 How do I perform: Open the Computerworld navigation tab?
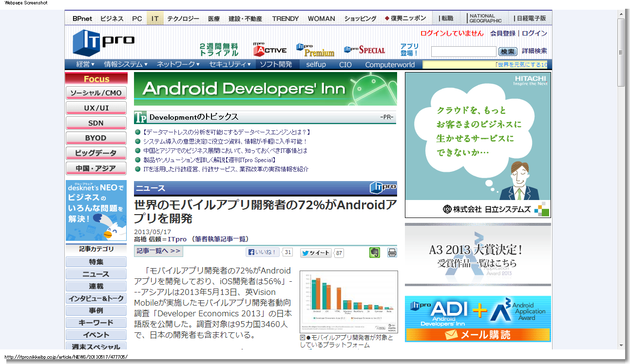point(390,64)
